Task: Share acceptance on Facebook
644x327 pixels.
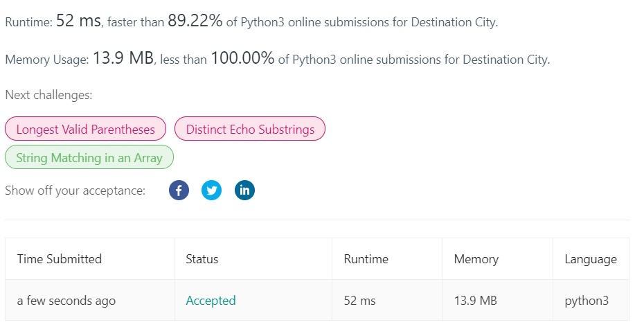Action: coord(179,191)
